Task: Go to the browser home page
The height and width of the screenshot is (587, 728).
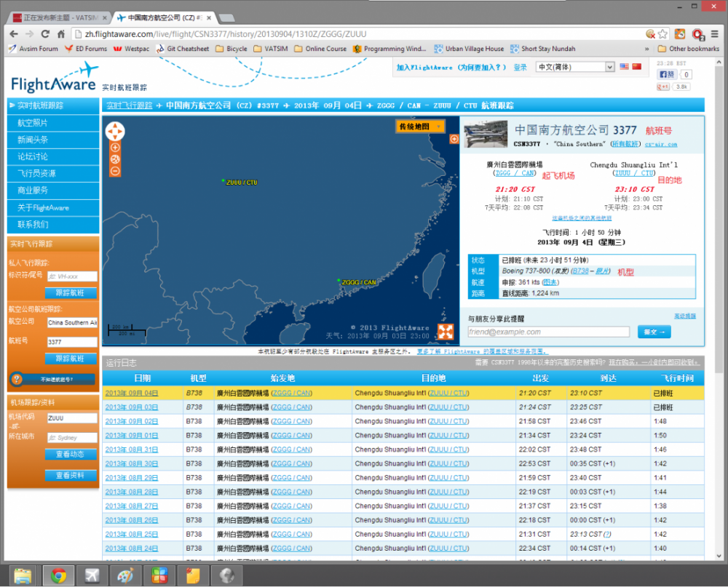Action: (61, 34)
